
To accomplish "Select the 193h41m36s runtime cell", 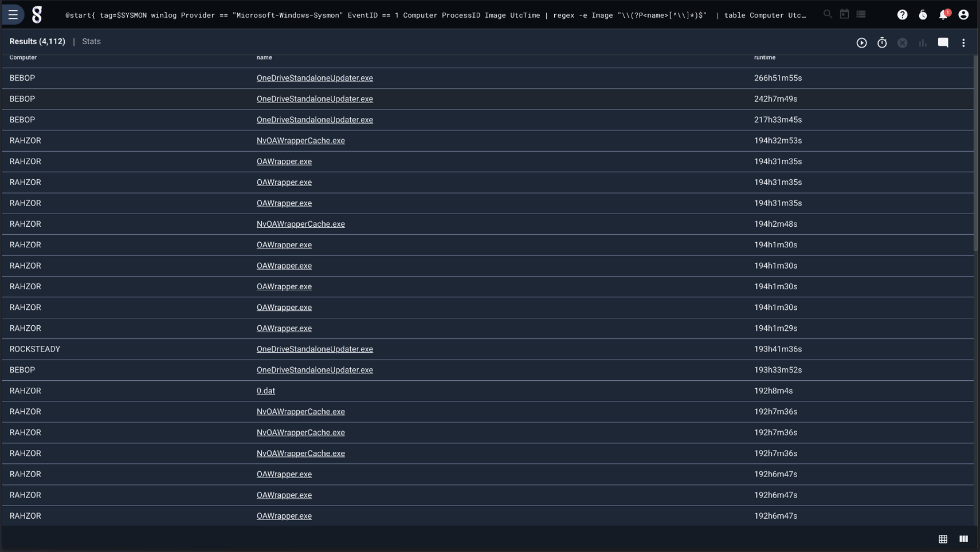I will 778,349.
